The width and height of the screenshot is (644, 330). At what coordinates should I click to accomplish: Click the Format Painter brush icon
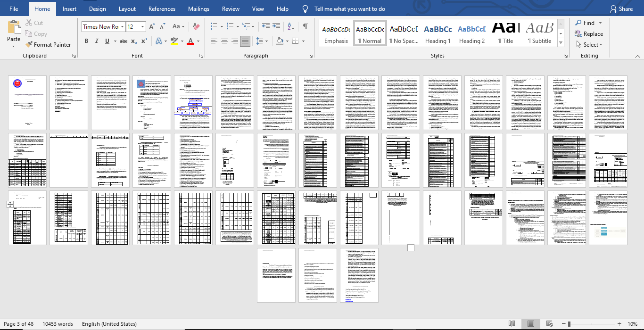pos(29,45)
